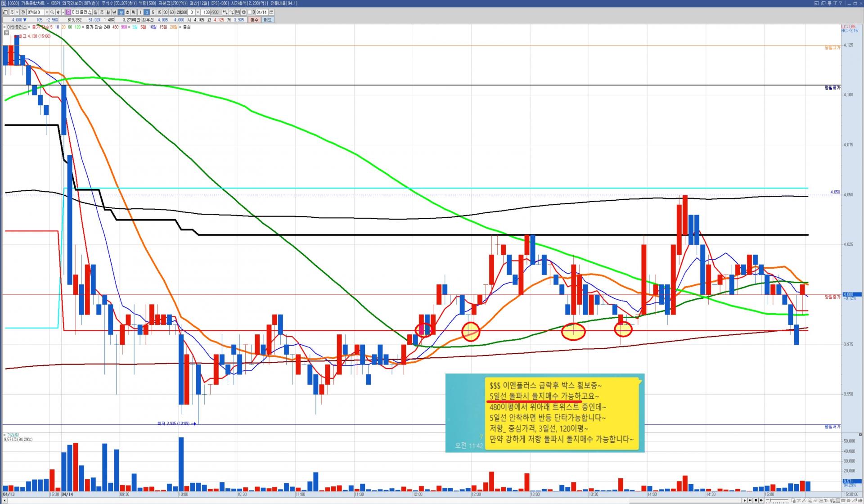This screenshot has height=504, width=864.
Task: Select the 일 daily period tab
Action: 95,12
